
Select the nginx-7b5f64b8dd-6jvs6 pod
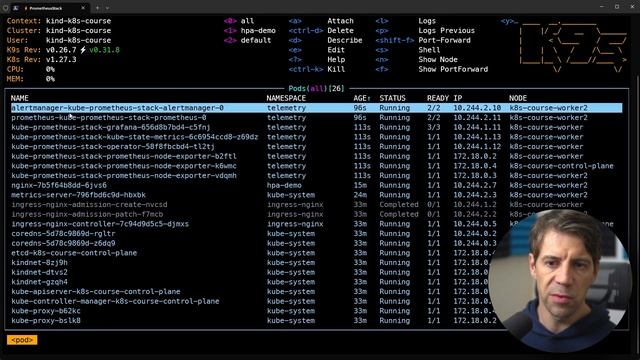(x=316, y=185)
